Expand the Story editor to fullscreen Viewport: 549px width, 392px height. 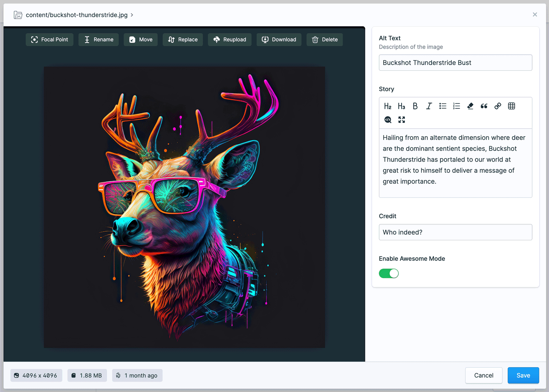coord(401,120)
